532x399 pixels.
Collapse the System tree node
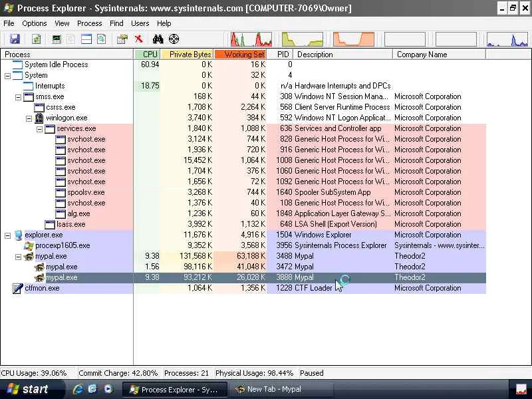click(7, 76)
